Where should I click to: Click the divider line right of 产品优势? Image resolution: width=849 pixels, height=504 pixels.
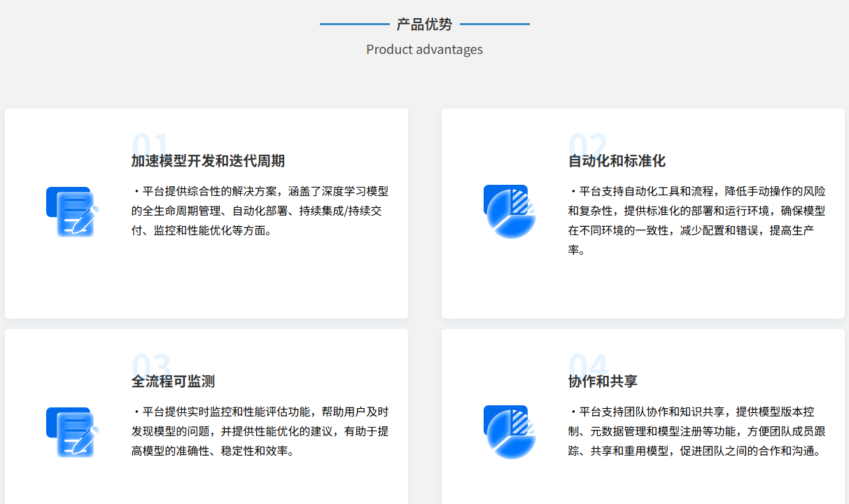pyautogui.click(x=496, y=24)
